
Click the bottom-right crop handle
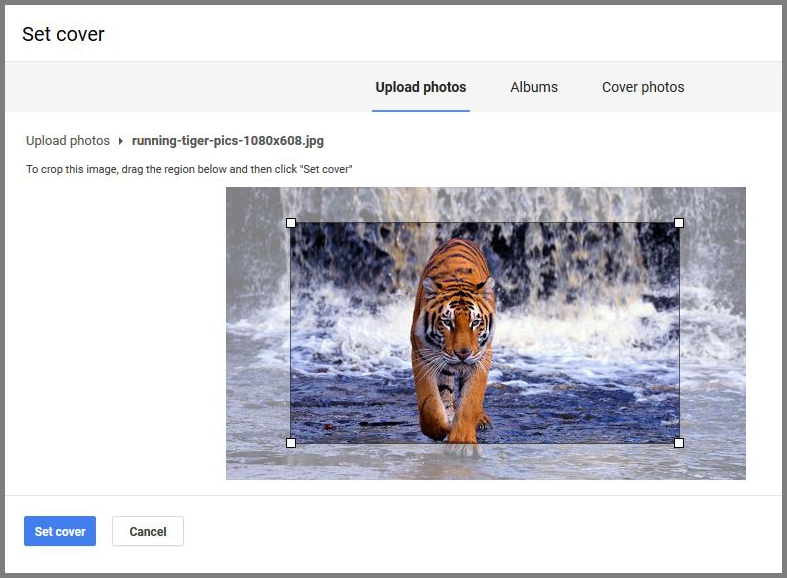(x=679, y=443)
